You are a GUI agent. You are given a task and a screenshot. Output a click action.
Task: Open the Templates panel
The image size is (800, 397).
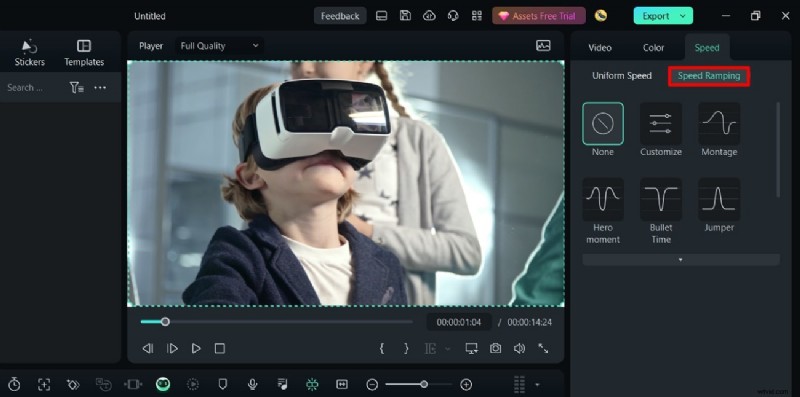click(x=84, y=53)
